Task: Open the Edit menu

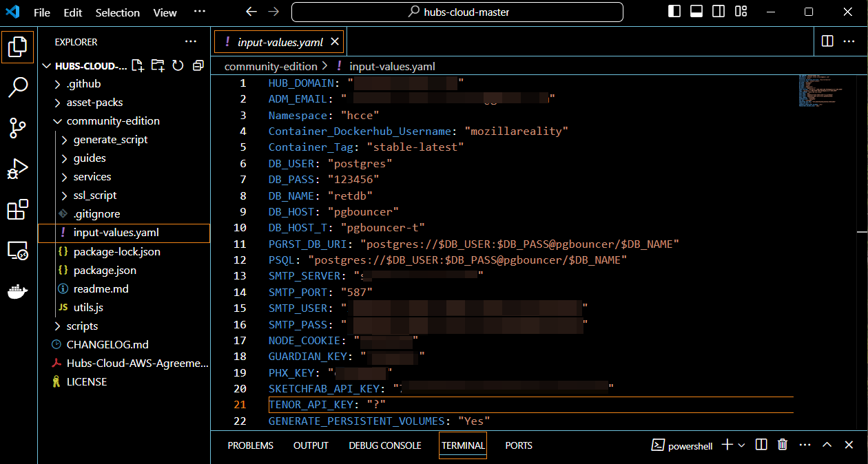Action: (72, 12)
